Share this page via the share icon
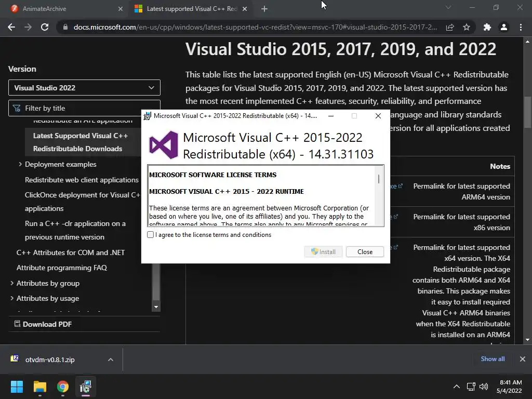 tap(450, 27)
